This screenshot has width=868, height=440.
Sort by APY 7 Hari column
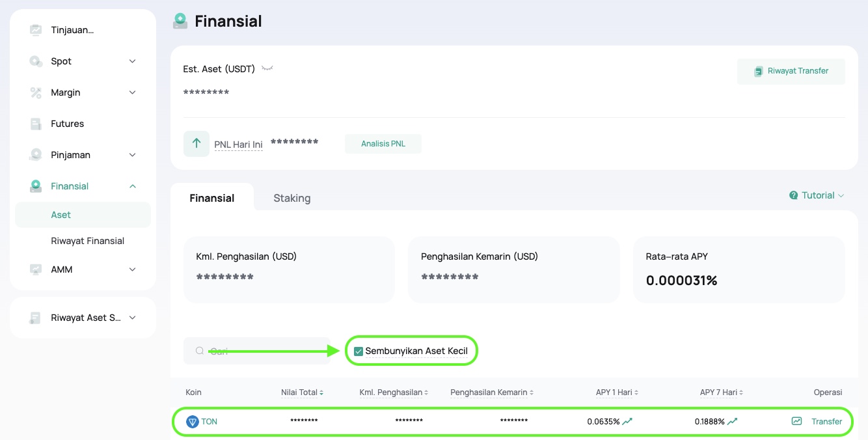pos(722,392)
